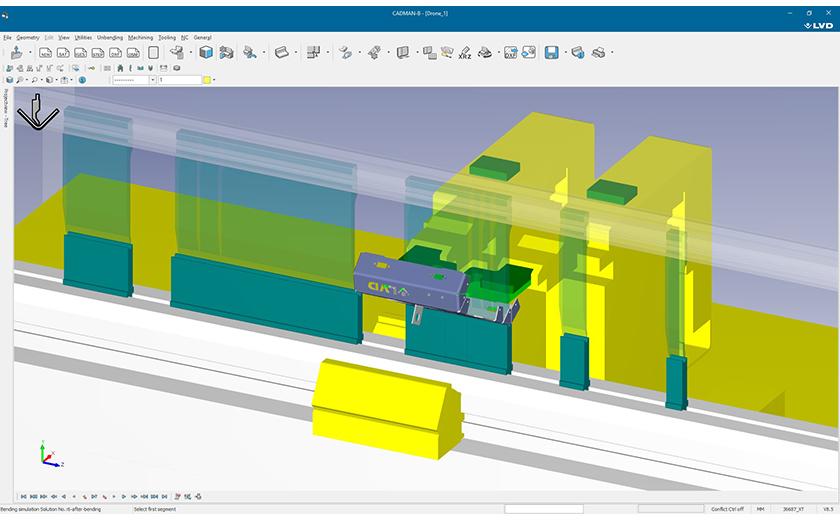Click the yellow color swatch
840x520 pixels.
click(206, 80)
